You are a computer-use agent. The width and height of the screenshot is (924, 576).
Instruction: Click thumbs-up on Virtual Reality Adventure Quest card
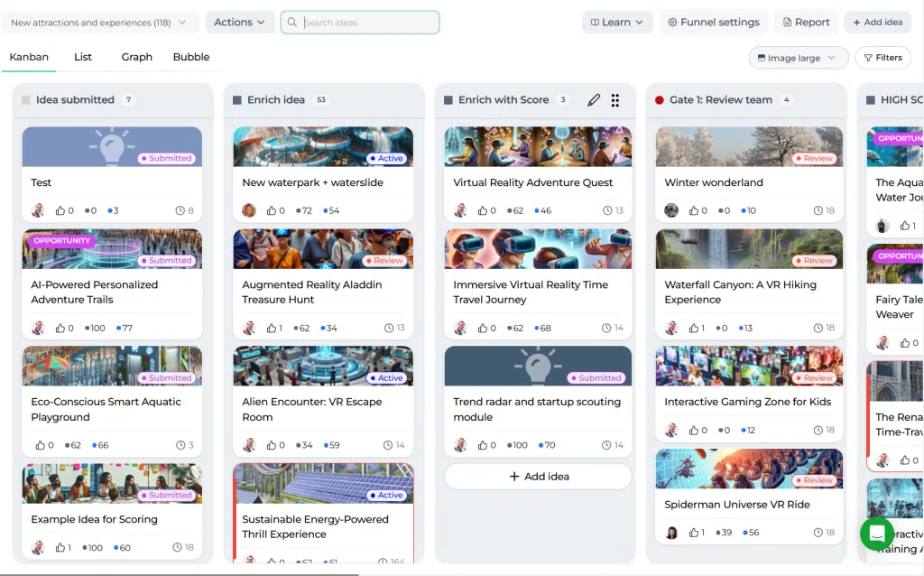[x=483, y=210]
